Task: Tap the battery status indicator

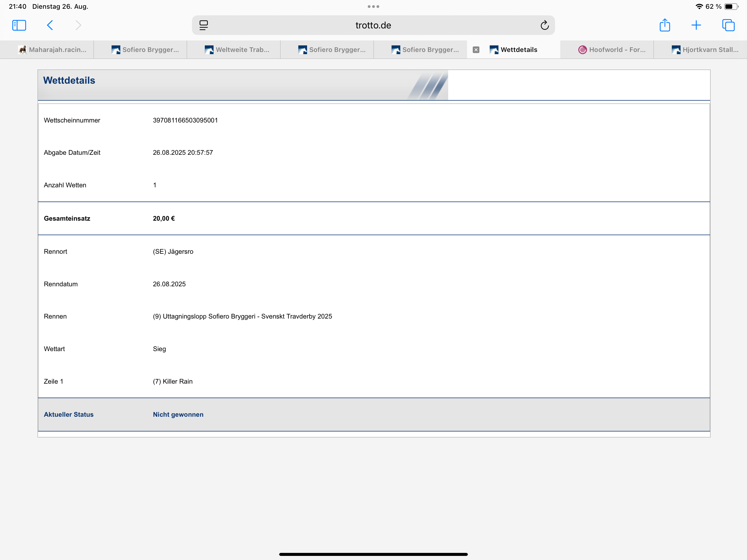Action: (x=731, y=6)
